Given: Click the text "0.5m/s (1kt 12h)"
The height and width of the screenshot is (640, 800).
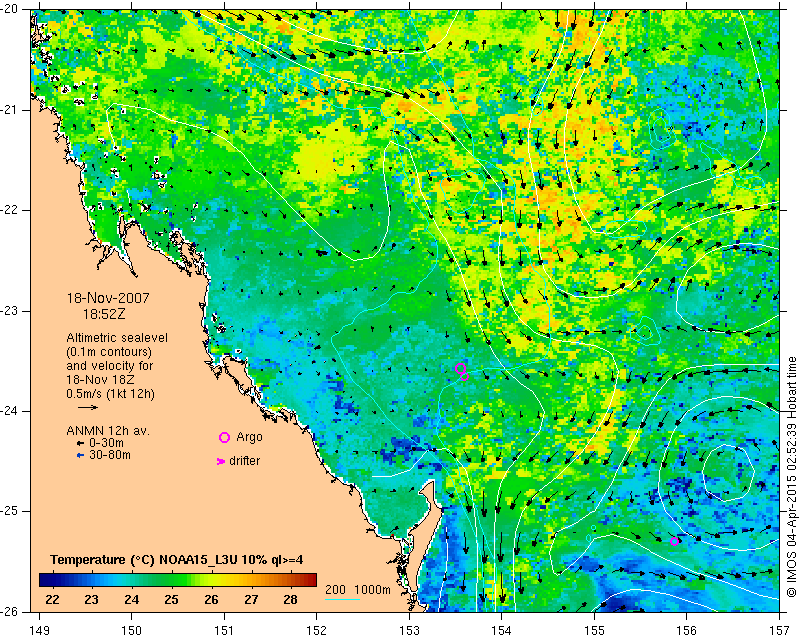Looking at the screenshot, I should 110,394.
